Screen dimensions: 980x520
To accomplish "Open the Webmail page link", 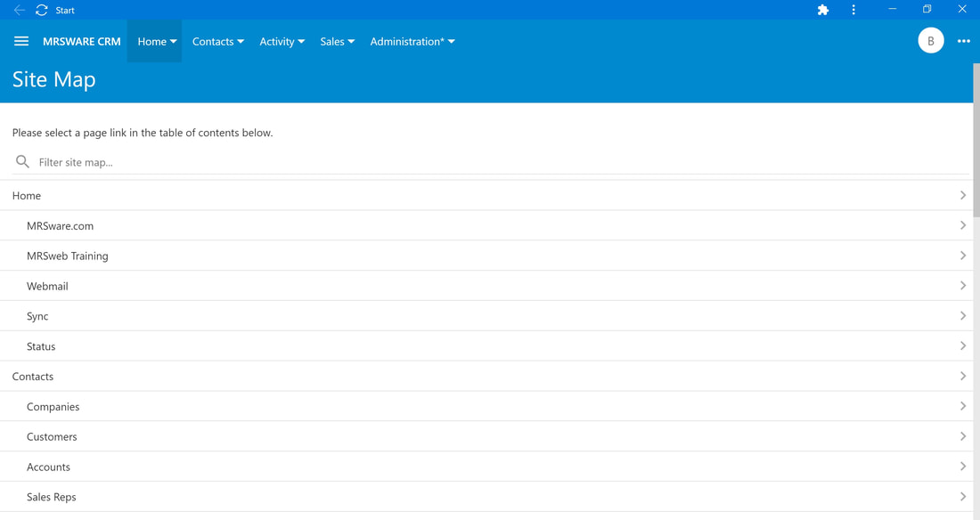I will coord(486,286).
